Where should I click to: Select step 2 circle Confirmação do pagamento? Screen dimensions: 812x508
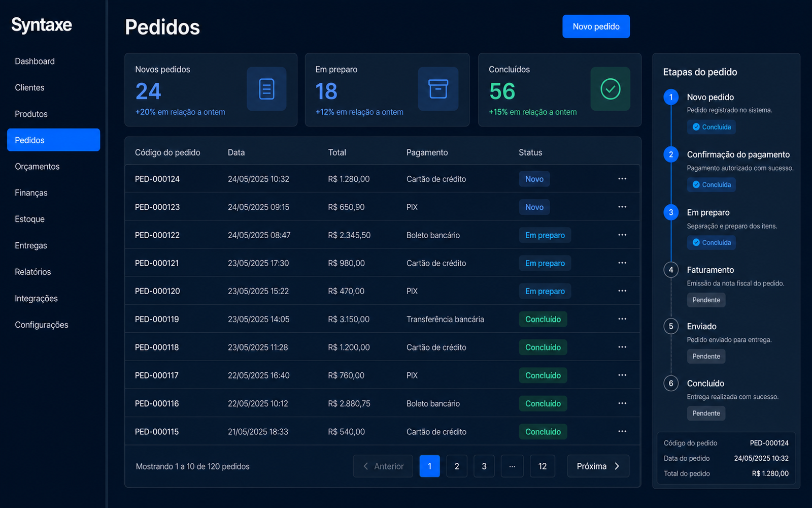point(671,154)
